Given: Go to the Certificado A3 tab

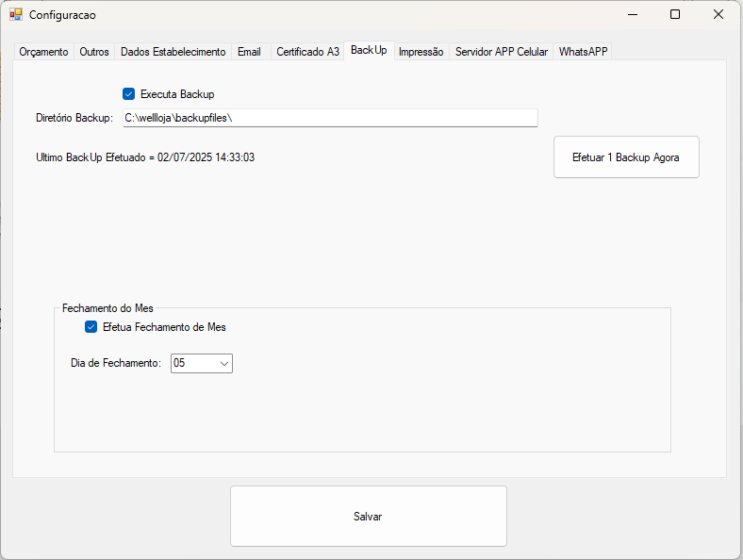Looking at the screenshot, I should point(307,52).
